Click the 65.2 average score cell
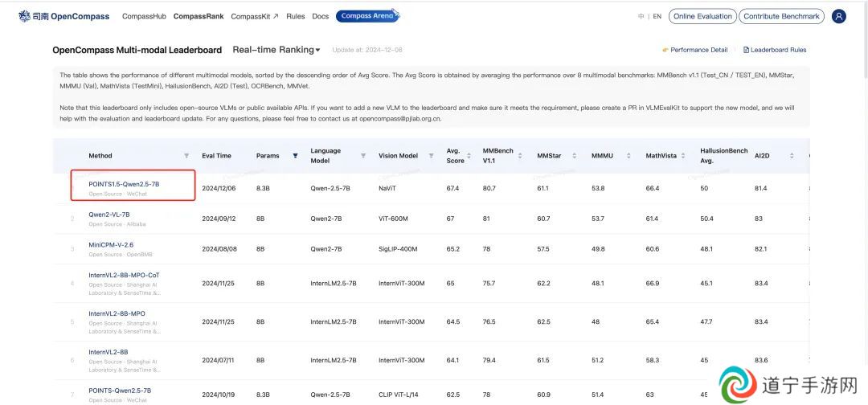Screen dimensions: 868x405 click(x=452, y=250)
